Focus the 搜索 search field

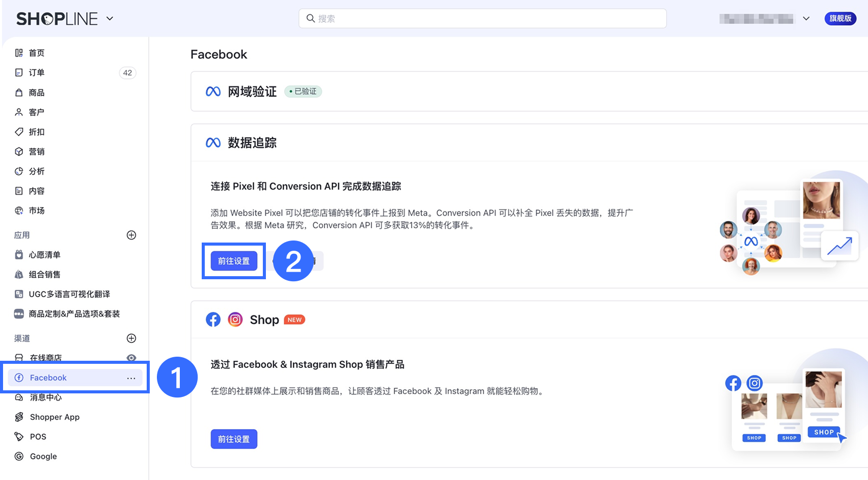pyautogui.click(x=482, y=18)
